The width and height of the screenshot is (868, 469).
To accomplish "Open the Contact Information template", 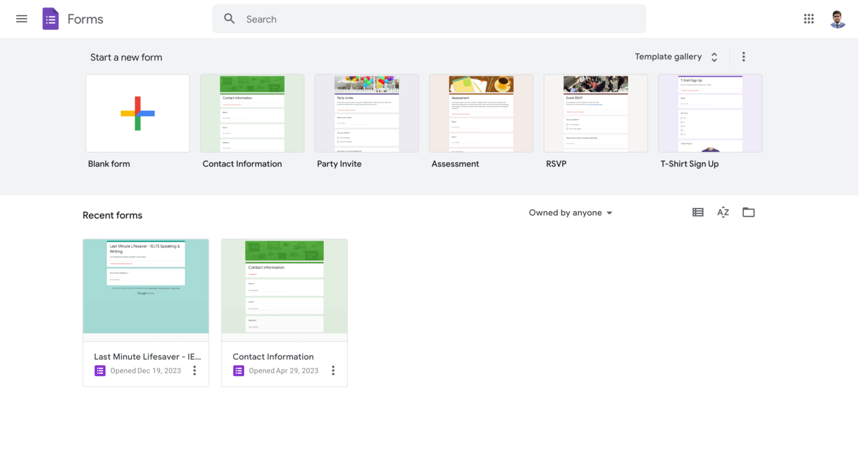I will (x=252, y=113).
